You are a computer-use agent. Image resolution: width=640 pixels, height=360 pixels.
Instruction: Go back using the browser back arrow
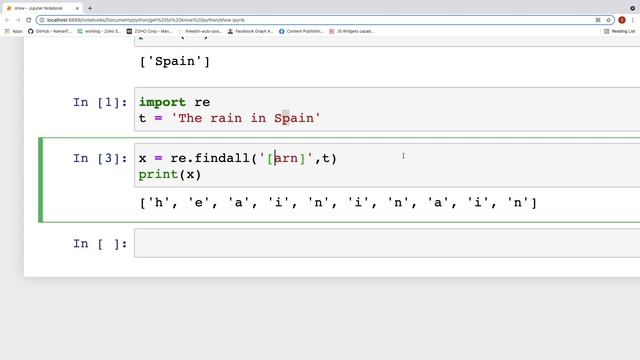(7, 20)
